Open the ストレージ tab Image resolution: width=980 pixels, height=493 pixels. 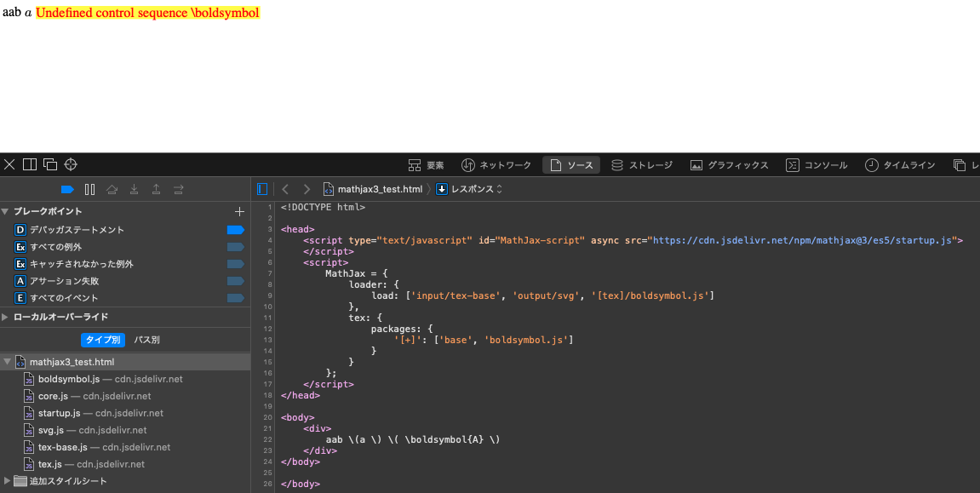(x=642, y=165)
